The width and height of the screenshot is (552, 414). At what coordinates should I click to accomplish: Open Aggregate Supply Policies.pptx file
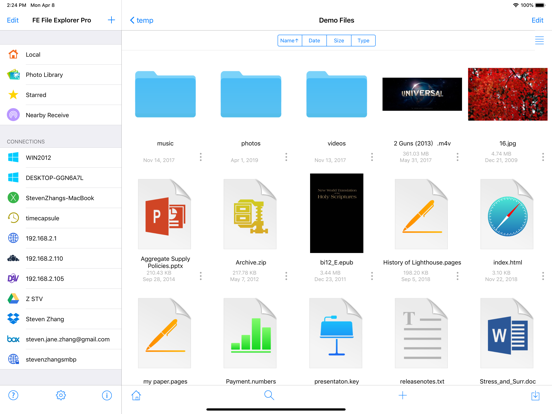coord(165,214)
